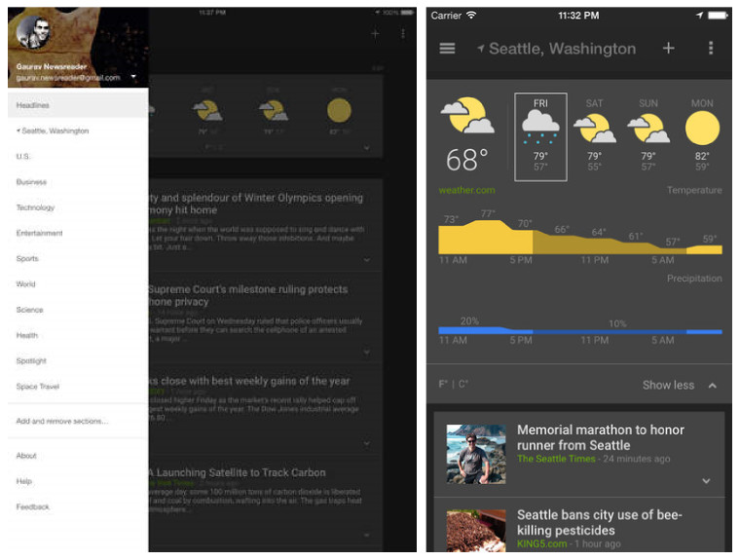
Task: Open the Feedback item in sidebar
Action: coord(32,507)
